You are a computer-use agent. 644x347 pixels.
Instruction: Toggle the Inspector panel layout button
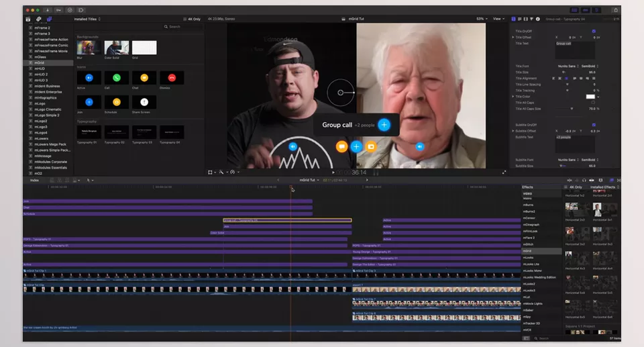coord(597,10)
